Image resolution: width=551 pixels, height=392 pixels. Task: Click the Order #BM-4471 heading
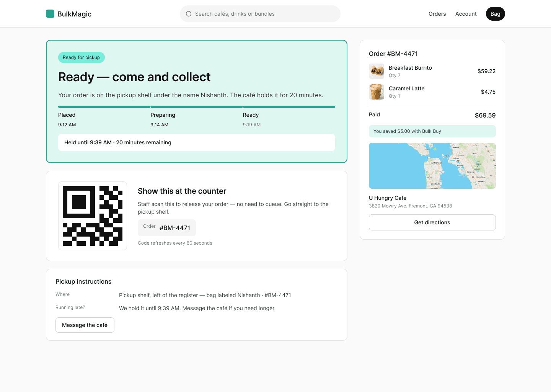[x=393, y=54]
